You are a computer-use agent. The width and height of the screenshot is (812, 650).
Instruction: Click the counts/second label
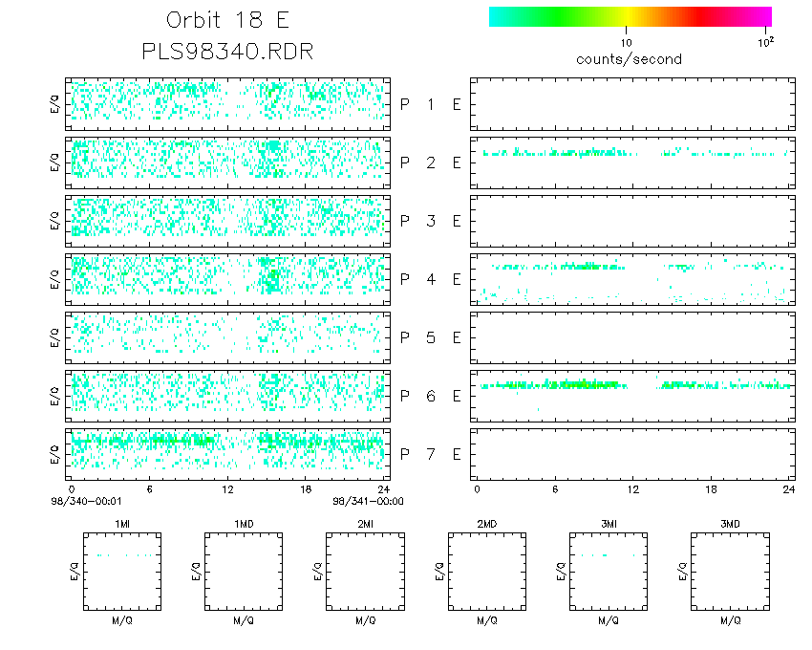pyautogui.click(x=629, y=59)
